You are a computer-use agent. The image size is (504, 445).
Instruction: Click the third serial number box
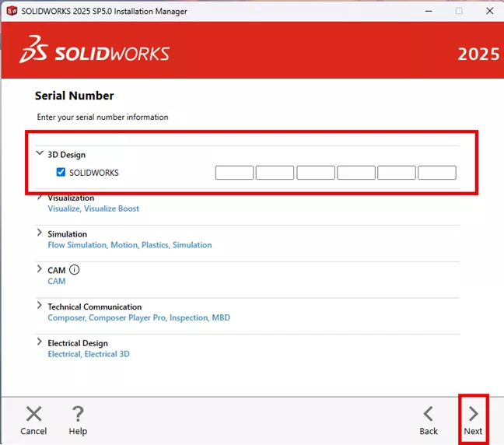coord(316,173)
